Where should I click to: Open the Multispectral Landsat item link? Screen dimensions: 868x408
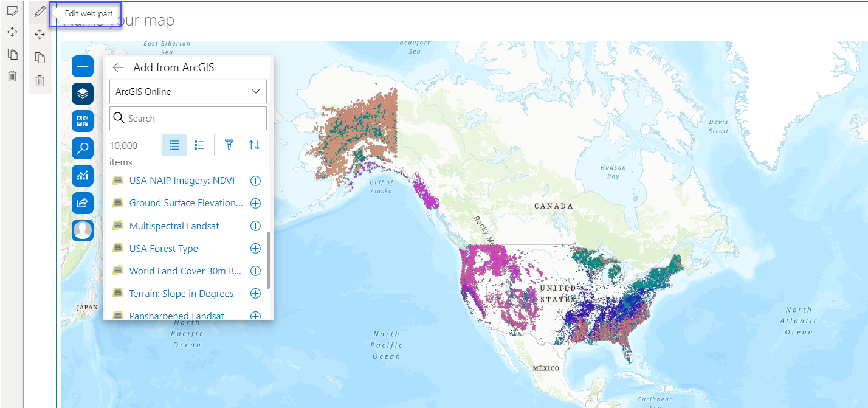(174, 226)
